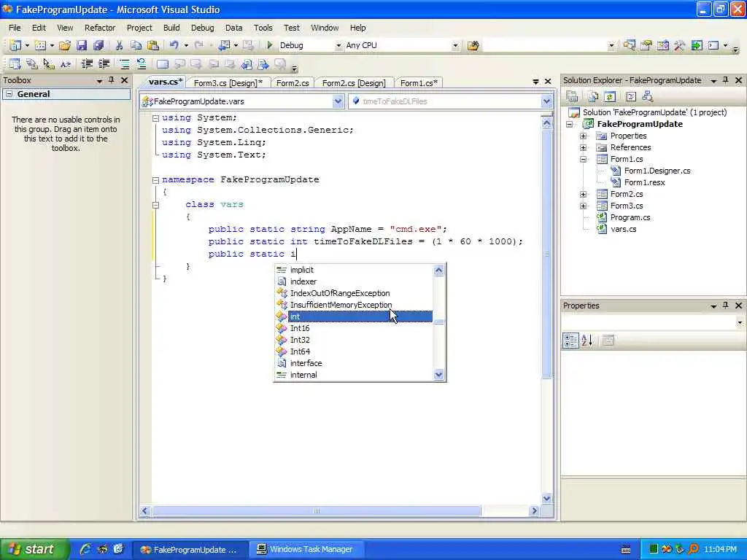
Task: Cut selection using the scissors icon
Action: click(119, 45)
